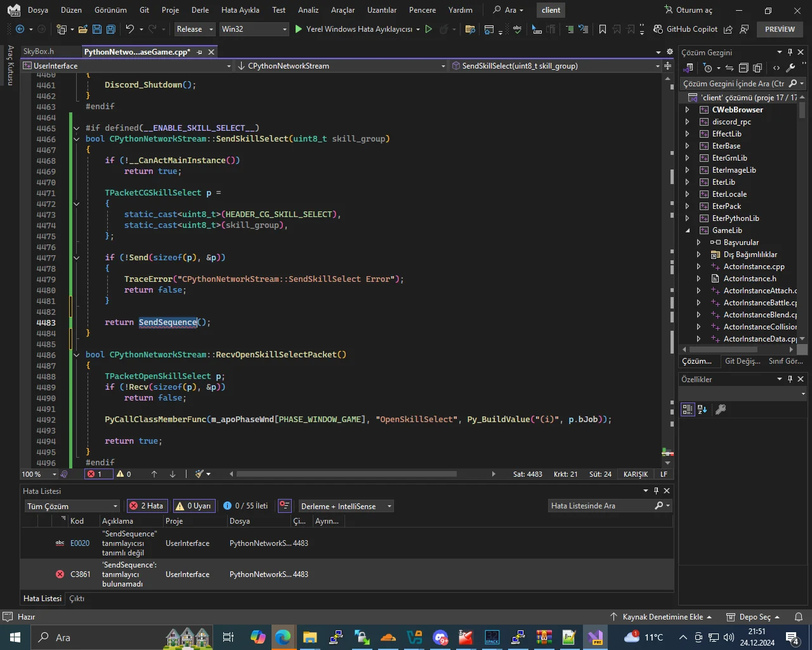The width and height of the screenshot is (812, 650).
Task: Switch to the SkyBox.h tab
Action: 39,51
